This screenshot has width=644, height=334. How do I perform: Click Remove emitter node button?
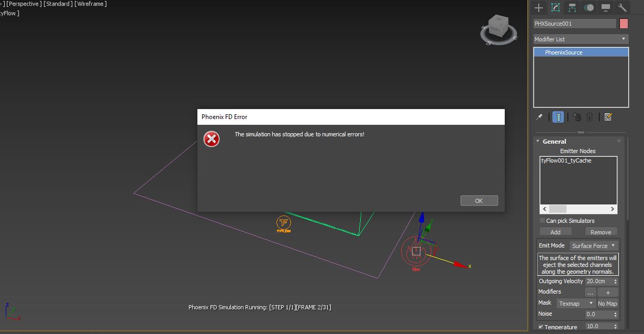coord(601,232)
